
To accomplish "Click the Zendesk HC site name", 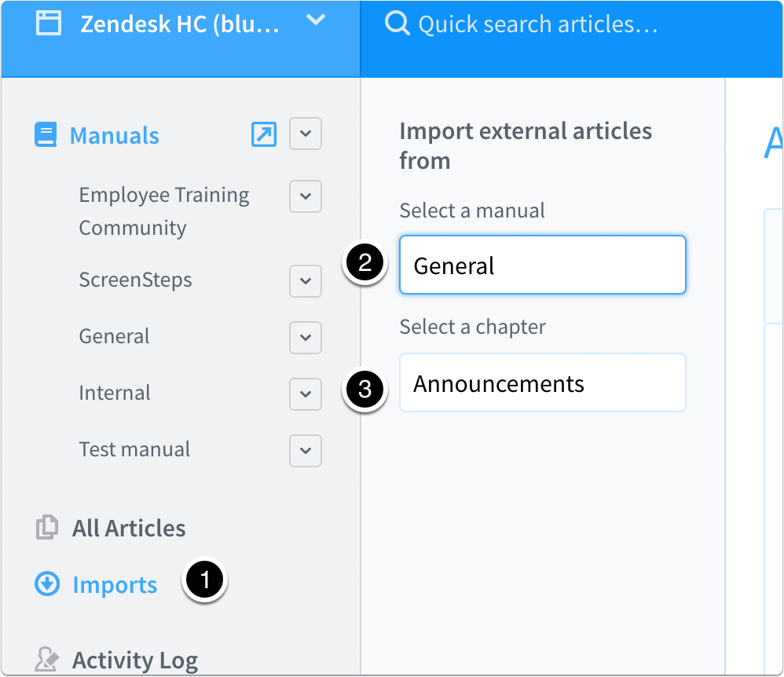I will (180, 24).
